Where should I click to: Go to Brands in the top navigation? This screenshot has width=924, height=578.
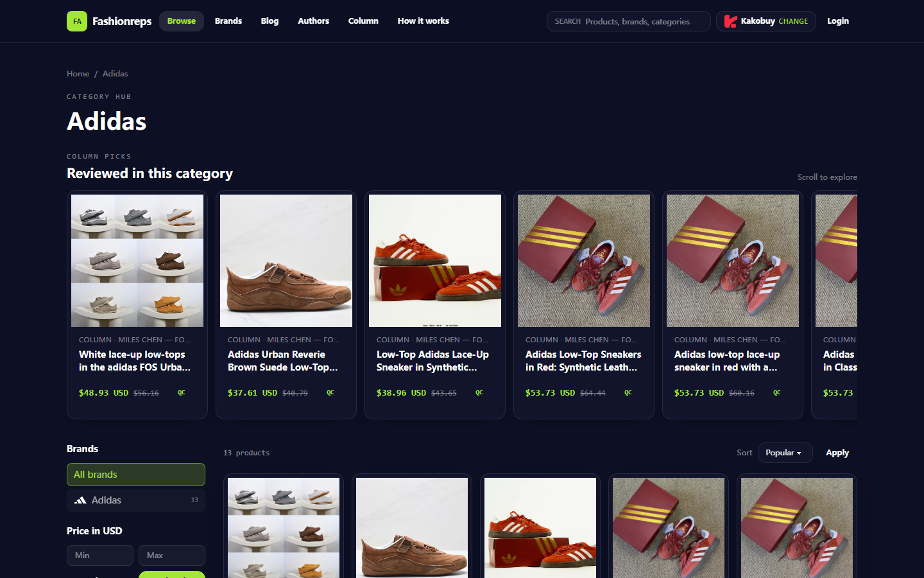[228, 21]
